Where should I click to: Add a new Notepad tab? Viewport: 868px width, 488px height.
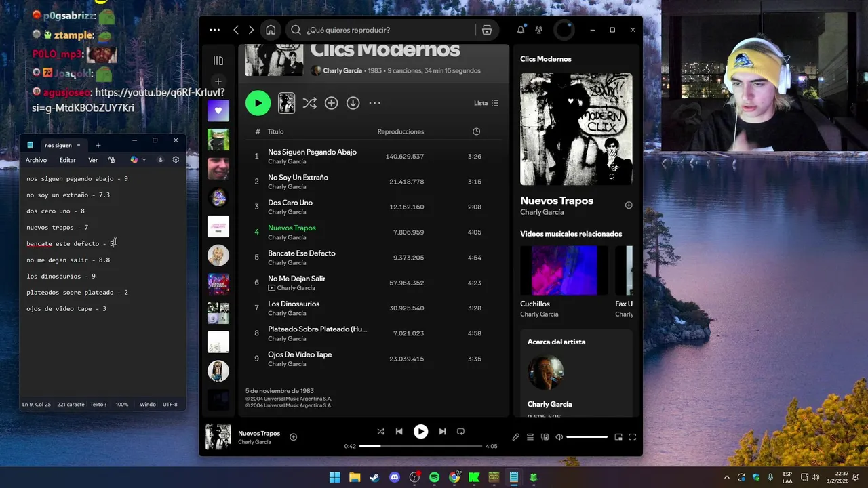click(98, 145)
